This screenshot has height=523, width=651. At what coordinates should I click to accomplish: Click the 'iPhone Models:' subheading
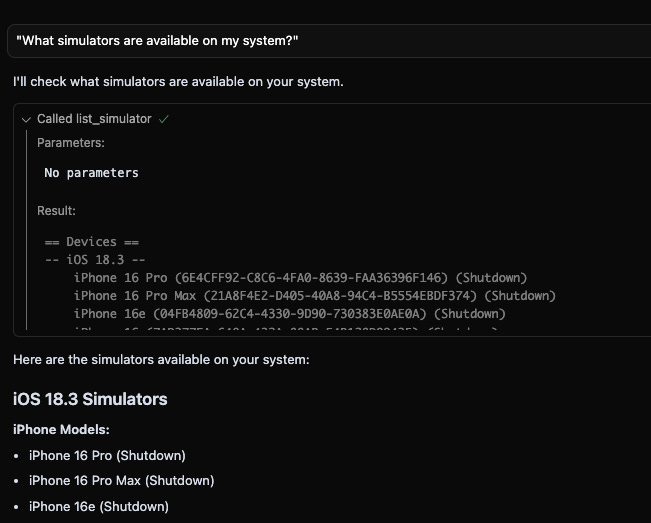(x=61, y=430)
